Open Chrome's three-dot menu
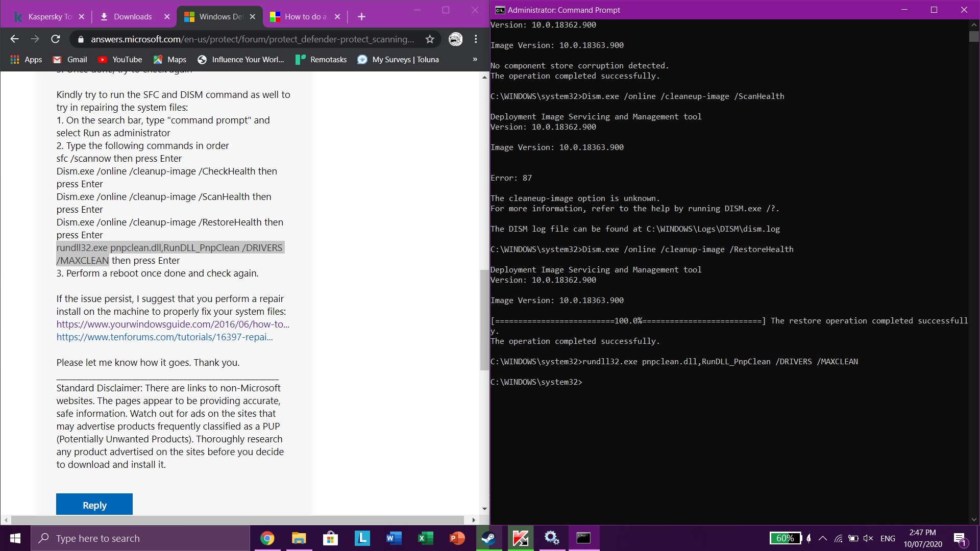Screen dimensions: 980x551 (476, 39)
